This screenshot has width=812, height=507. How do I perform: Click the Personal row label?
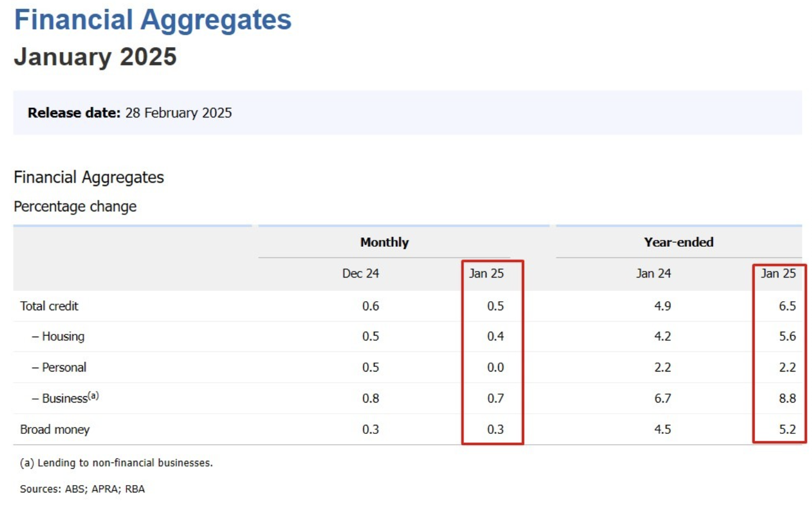point(59,367)
